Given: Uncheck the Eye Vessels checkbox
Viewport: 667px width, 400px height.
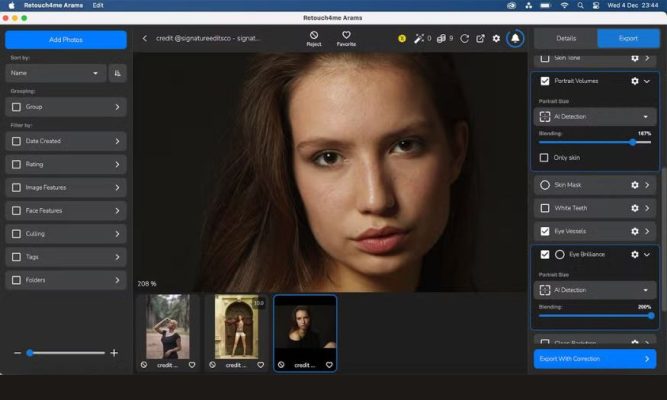Looking at the screenshot, I should (545, 231).
